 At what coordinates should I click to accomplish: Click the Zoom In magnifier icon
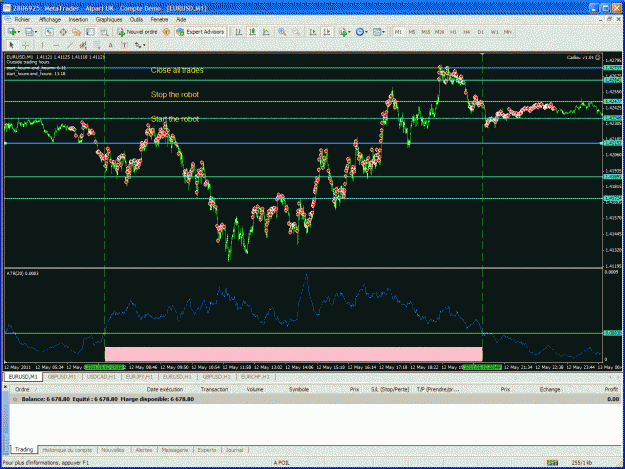tap(282, 32)
